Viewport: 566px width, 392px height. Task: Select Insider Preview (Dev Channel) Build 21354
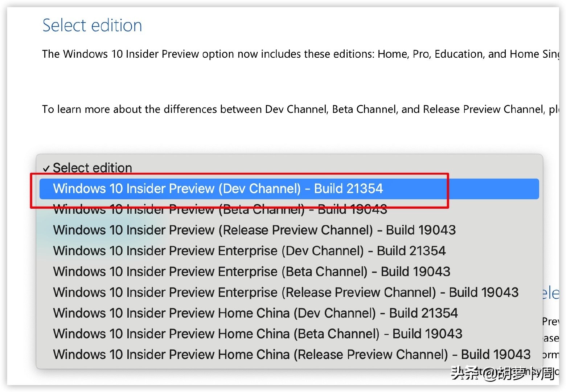218,189
